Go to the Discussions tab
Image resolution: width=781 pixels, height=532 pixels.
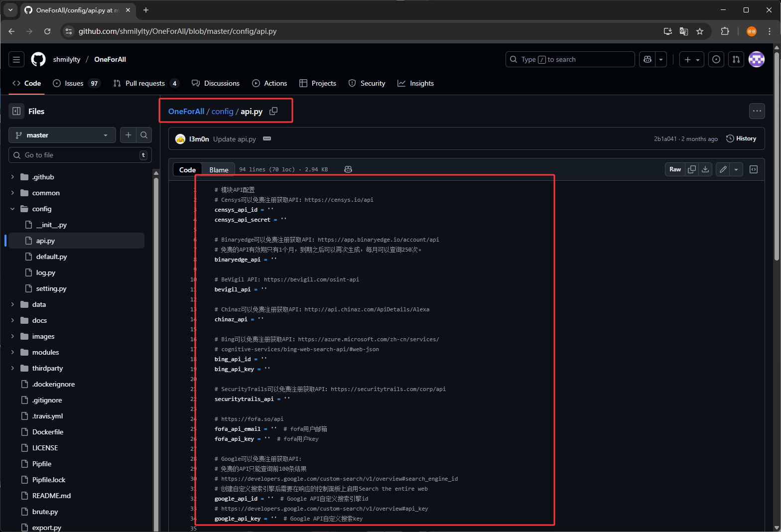[x=216, y=83]
